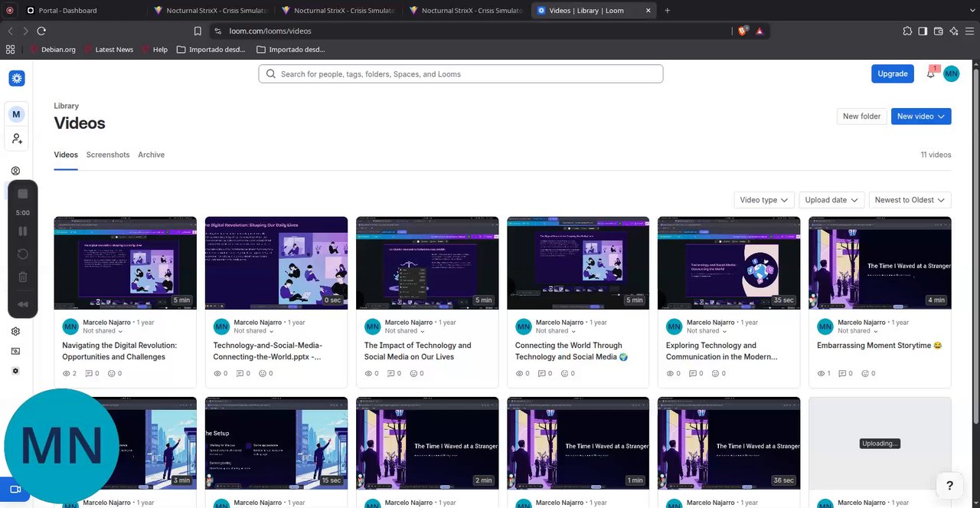
Task: Click the Upgrade button
Action: point(892,74)
